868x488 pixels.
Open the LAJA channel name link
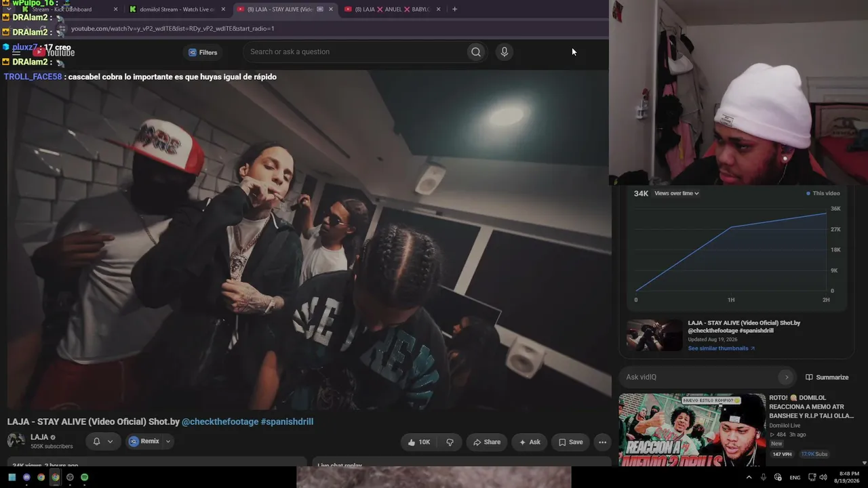pos(39,437)
